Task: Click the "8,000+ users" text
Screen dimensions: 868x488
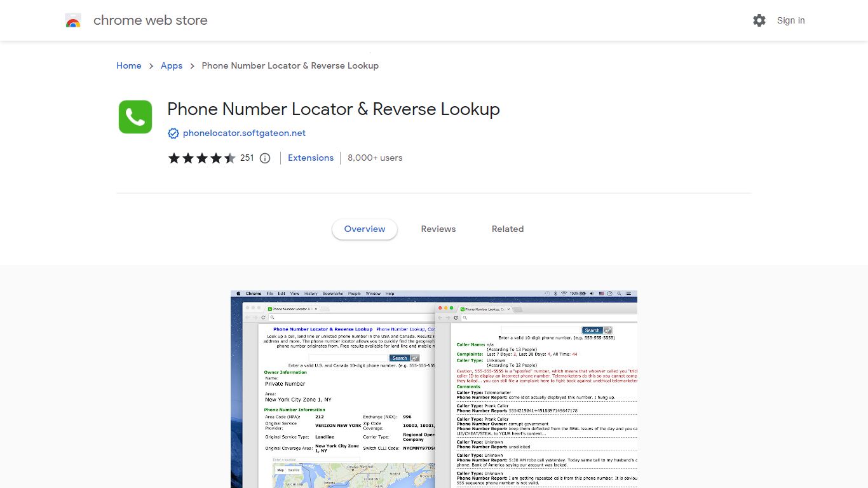Action: (375, 158)
